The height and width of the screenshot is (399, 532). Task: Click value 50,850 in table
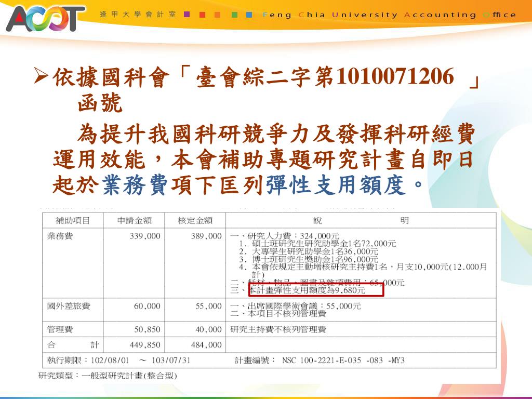147,329
